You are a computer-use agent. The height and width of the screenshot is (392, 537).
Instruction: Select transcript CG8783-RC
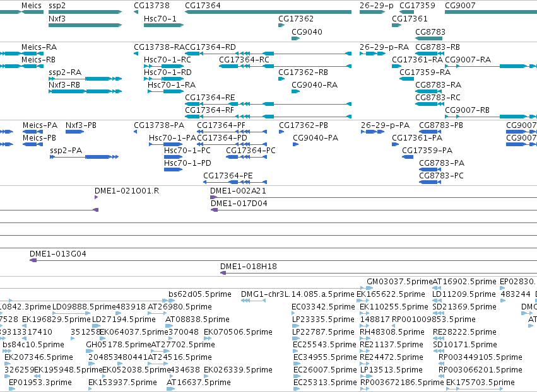pos(438,98)
